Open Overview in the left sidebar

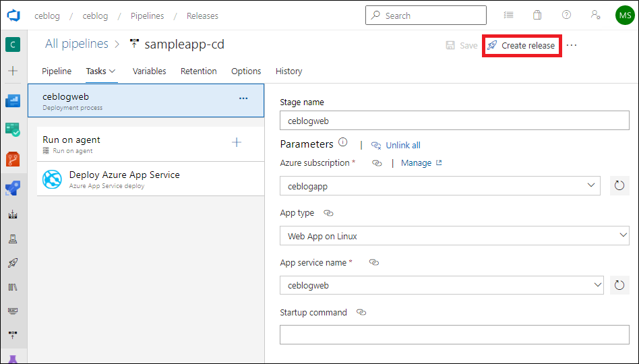pos(13,100)
